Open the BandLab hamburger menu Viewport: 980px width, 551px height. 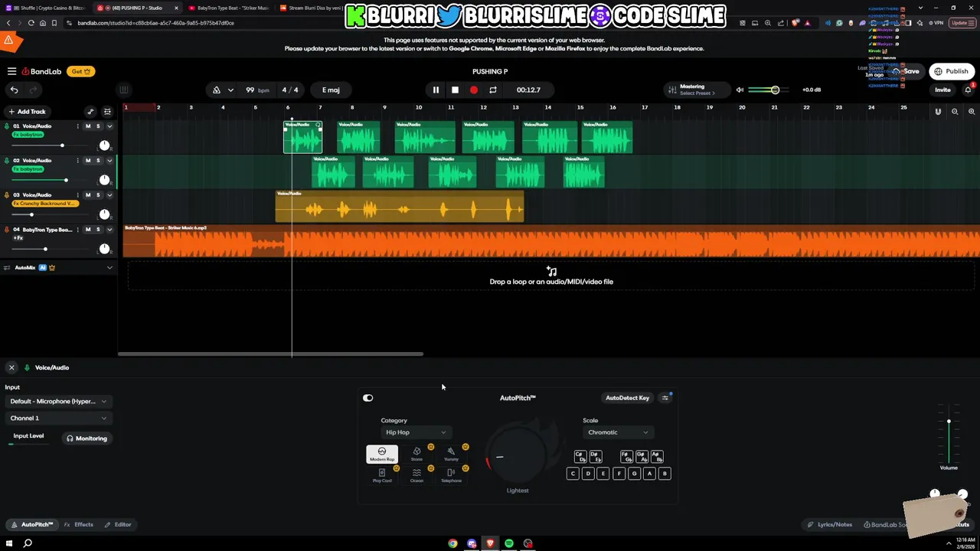pos(11,71)
